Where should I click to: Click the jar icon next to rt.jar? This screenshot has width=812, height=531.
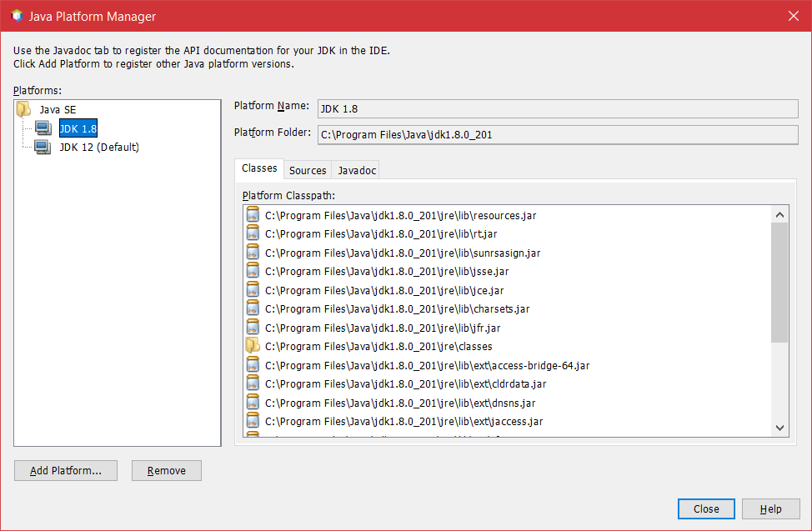pyautogui.click(x=253, y=234)
